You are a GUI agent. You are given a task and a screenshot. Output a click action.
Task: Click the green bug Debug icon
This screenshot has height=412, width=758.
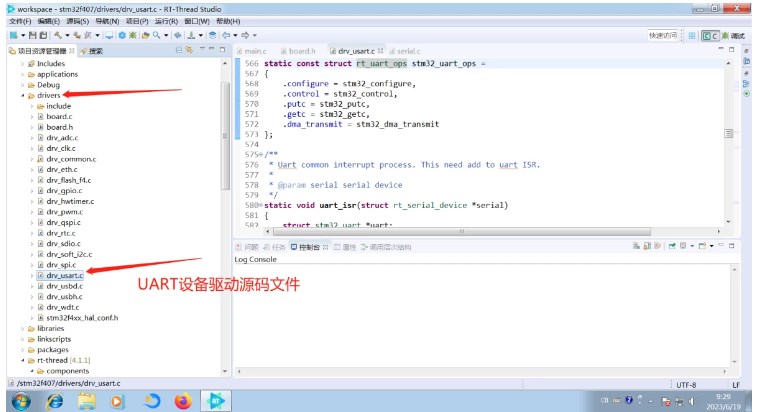click(x=132, y=35)
